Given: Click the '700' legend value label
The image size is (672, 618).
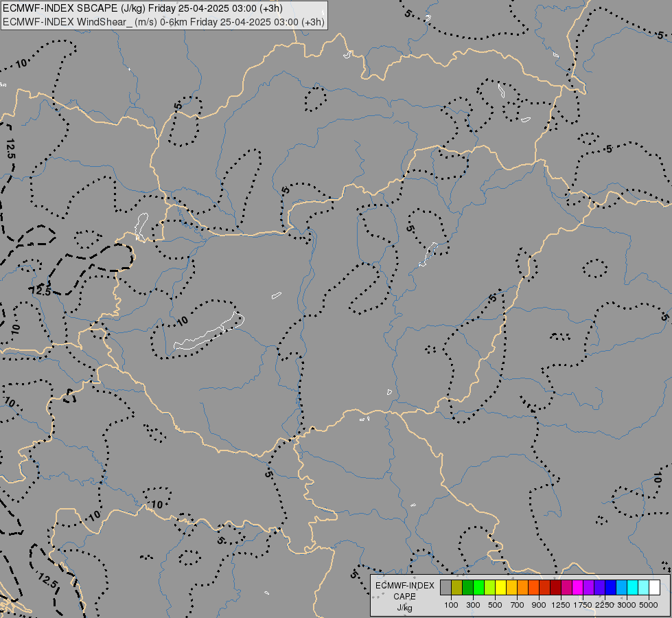Looking at the screenshot, I should click(518, 605).
